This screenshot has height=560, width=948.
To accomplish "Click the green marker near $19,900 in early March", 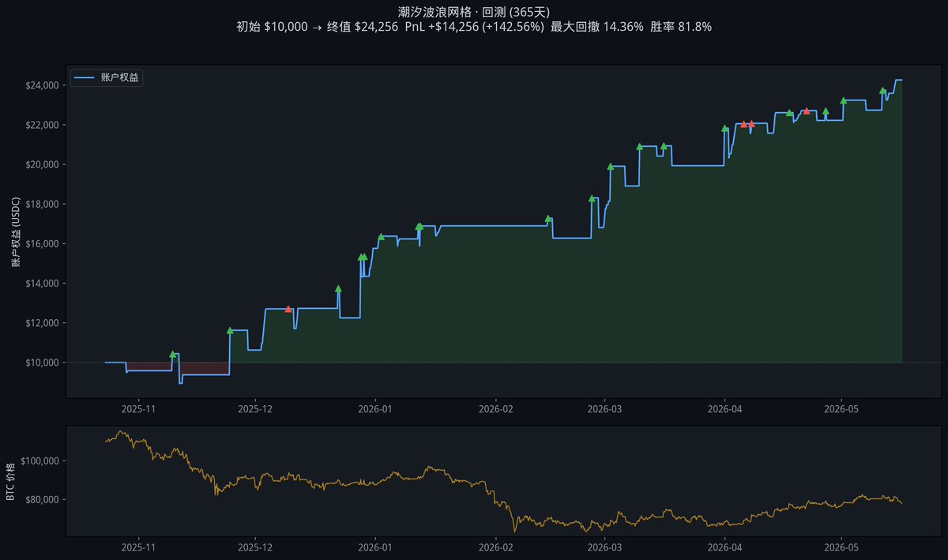I will pos(610,167).
